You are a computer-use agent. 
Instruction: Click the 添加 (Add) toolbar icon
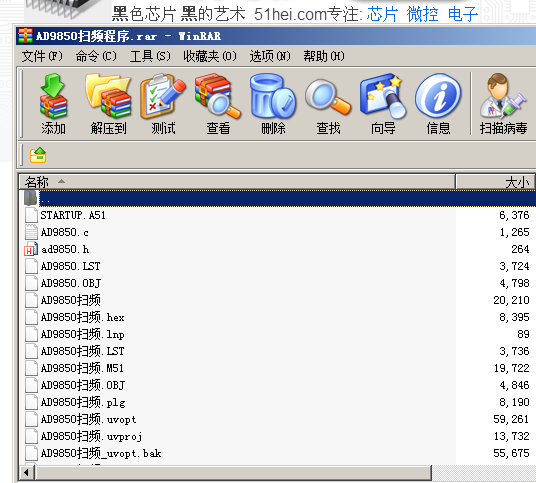[x=53, y=104]
